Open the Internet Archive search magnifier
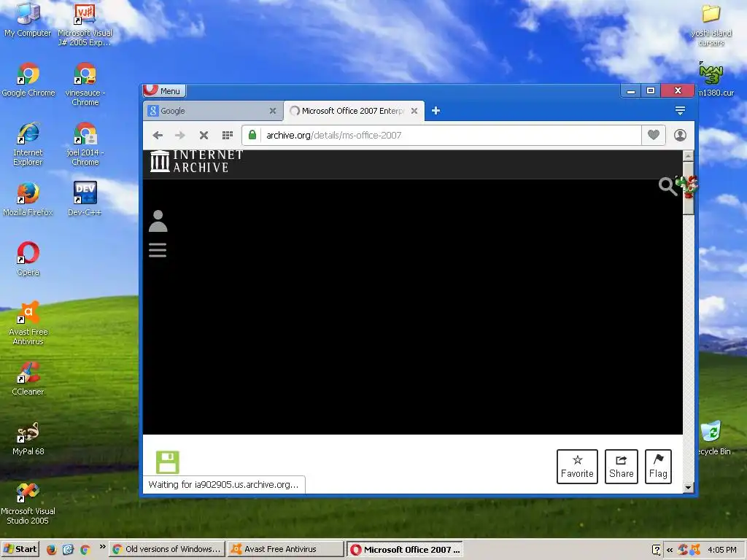Image resolution: width=747 pixels, height=560 pixels. pyautogui.click(x=667, y=186)
